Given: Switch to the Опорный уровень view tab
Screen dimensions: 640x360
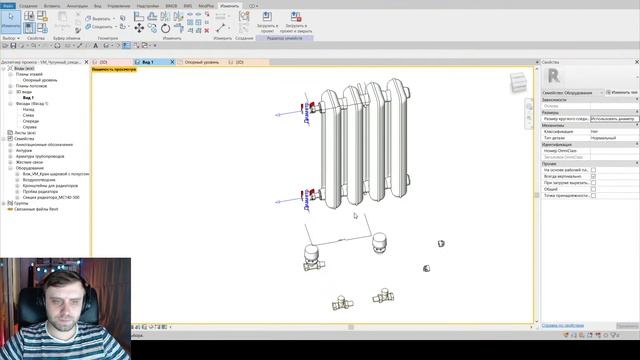Looking at the screenshot, I should click(x=202, y=62).
